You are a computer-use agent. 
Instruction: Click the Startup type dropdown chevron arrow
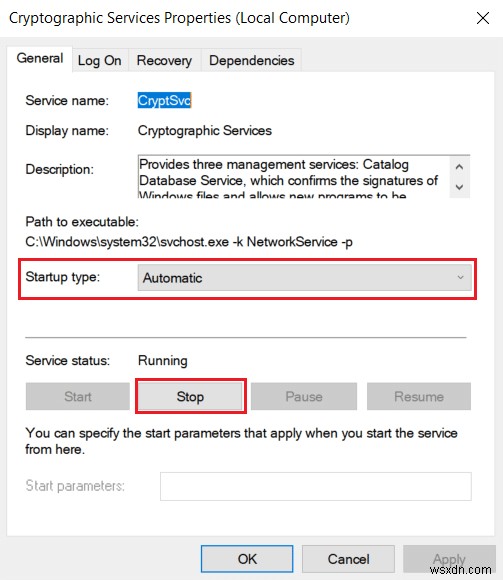click(x=460, y=277)
